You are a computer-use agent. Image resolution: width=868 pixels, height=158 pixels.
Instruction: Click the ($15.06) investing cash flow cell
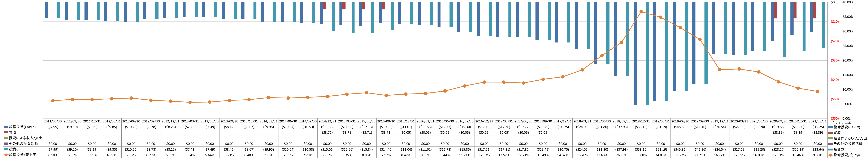coord(327,149)
